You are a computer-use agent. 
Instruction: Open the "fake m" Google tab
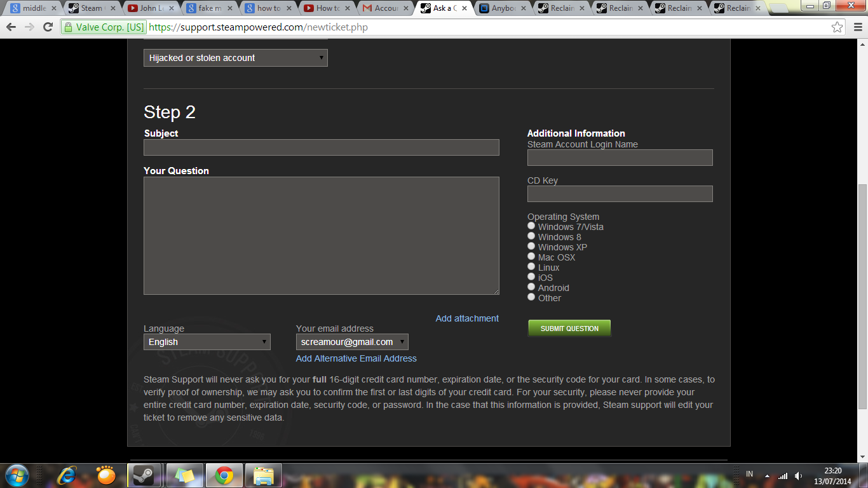[208, 8]
